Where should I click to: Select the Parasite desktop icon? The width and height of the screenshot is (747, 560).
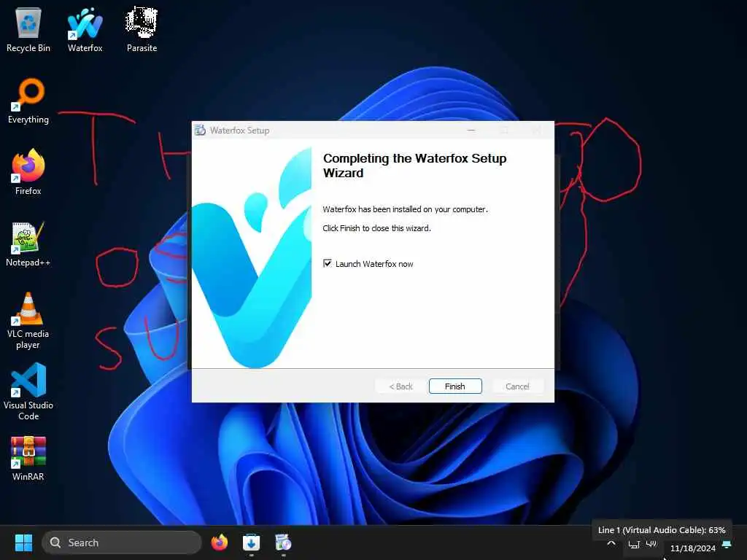[142, 29]
